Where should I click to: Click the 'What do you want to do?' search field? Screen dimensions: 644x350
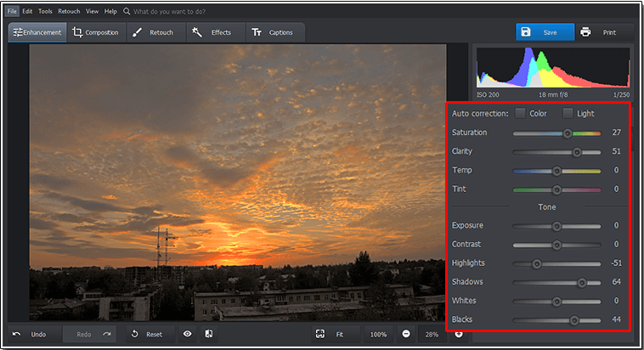[169, 12]
